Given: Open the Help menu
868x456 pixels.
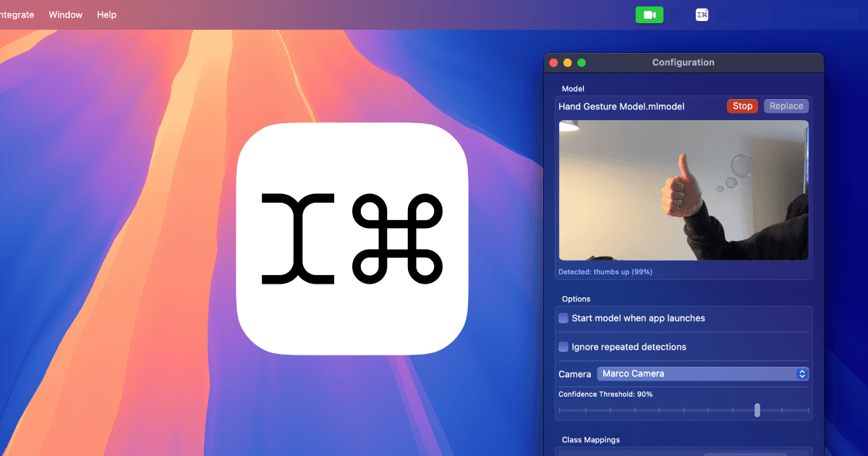Looking at the screenshot, I should click(x=106, y=14).
